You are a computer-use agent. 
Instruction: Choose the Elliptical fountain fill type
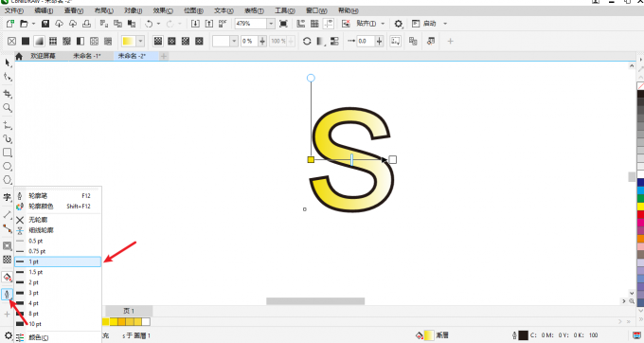(x=171, y=41)
